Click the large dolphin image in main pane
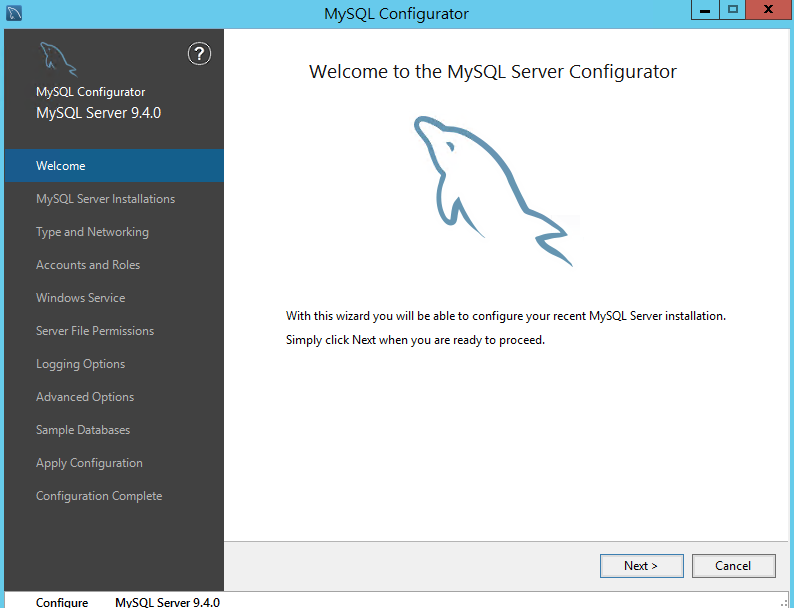 point(494,191)
